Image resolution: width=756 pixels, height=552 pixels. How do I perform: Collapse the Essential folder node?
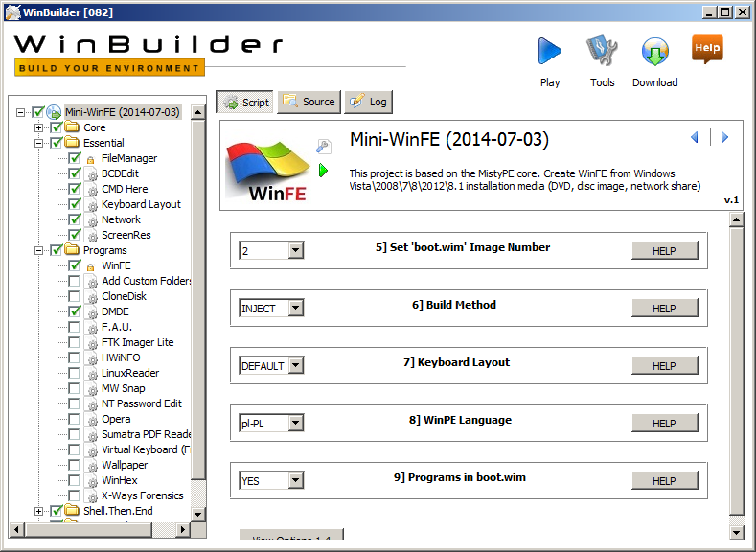point(38,143)
